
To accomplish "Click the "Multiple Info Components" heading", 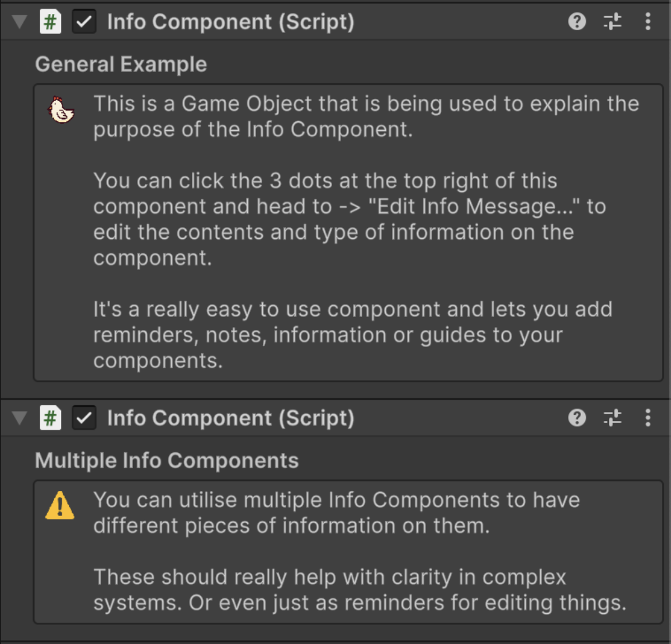I will pos(167,461).
